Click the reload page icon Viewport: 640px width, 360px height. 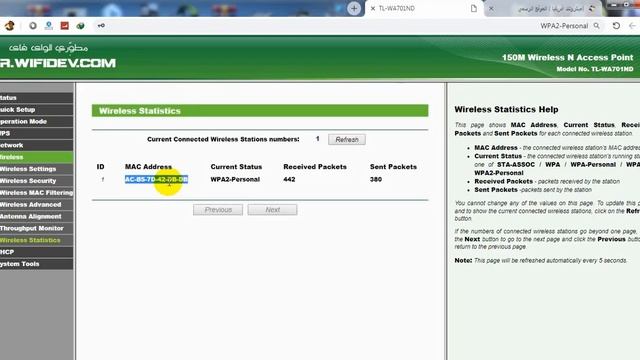[x=616, y=26]
